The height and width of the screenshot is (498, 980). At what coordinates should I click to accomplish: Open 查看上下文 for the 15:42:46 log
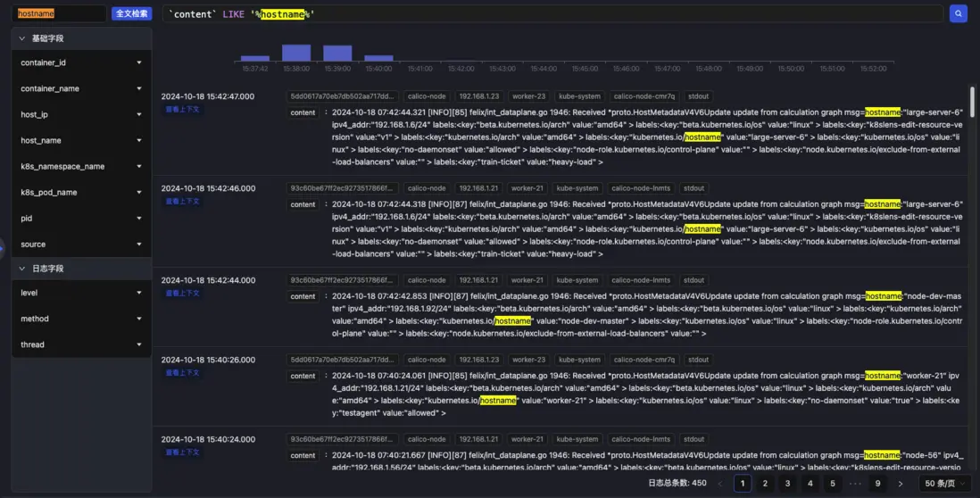[x=182, y=201]
